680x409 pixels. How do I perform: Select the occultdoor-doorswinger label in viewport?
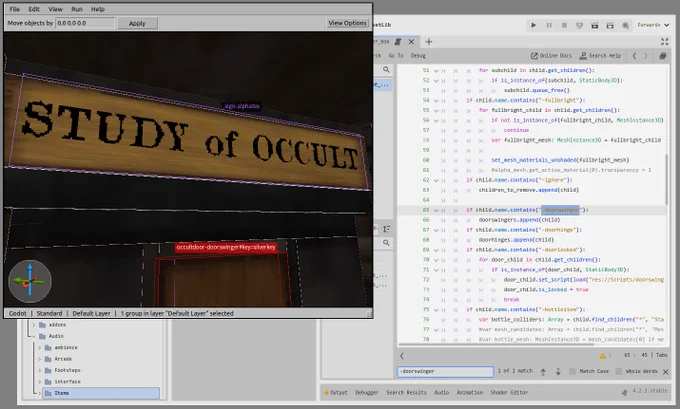tap(226, 247)
